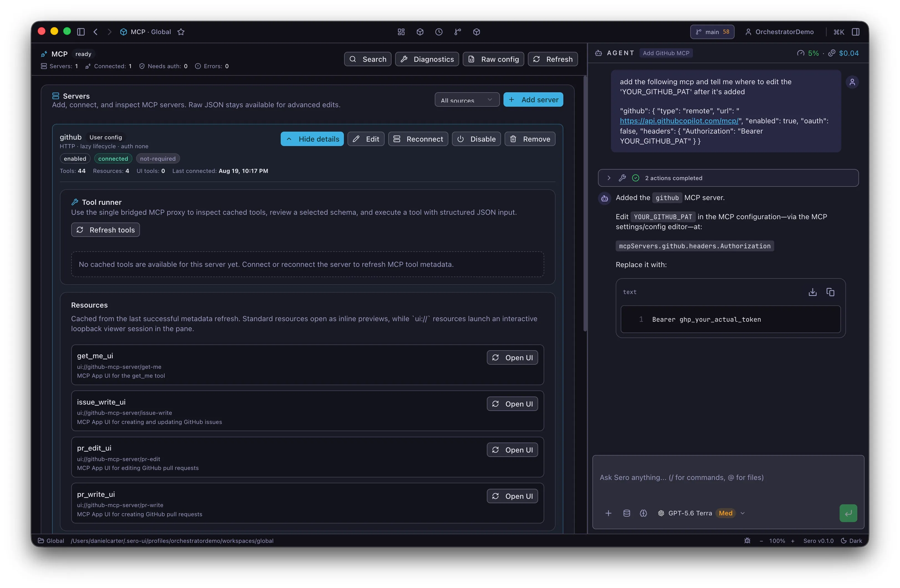Click the workspace path in status bar
This screenshot has height=588, width=900.
172,541
